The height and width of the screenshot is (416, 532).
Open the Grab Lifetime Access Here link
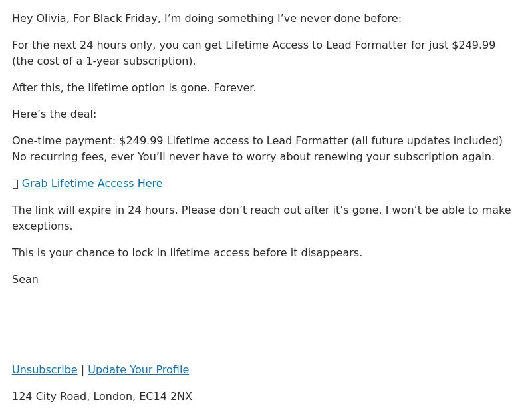pos(92,184)
